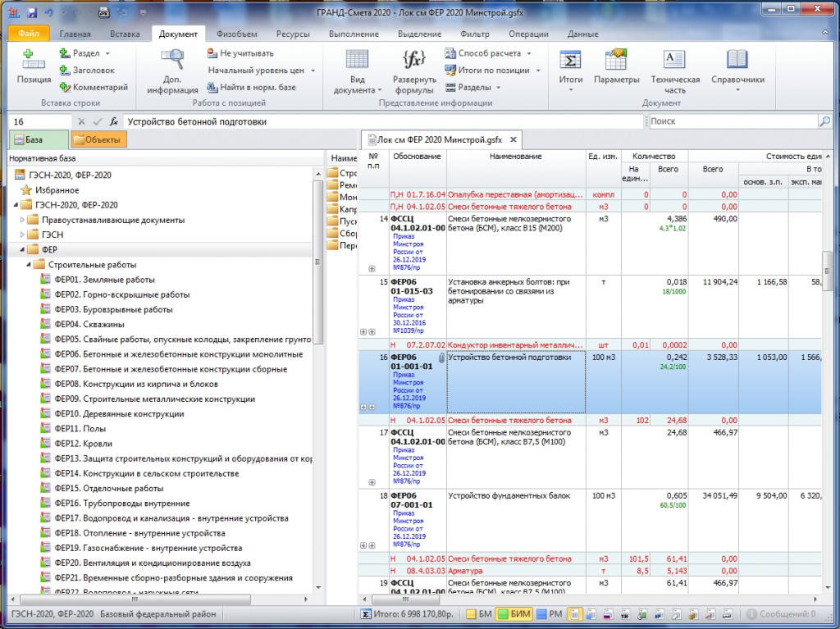
Task: Switch to the Главная ribbon tab
Action: tap(75, 34)
